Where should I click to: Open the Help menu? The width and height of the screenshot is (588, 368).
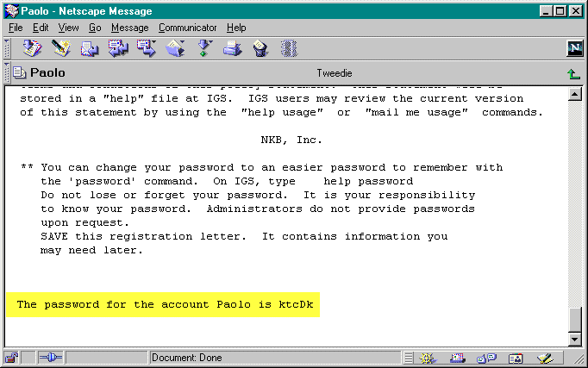tap(236, 28)
